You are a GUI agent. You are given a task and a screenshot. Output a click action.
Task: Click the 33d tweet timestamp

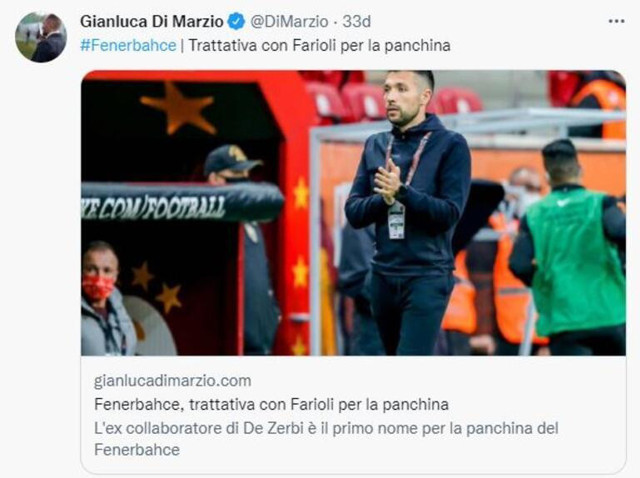356,21
